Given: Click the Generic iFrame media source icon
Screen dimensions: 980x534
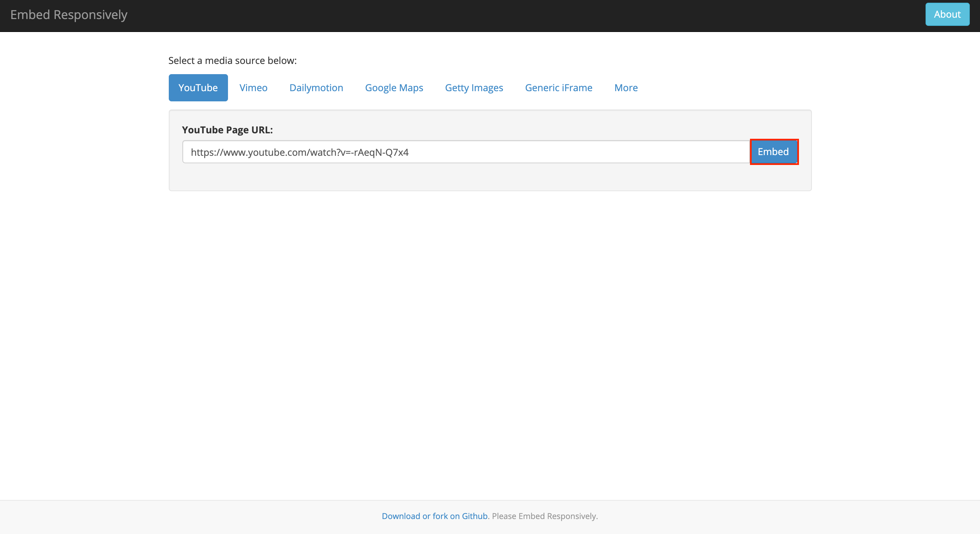Looking at the screenshot, I should coord(558,87).
